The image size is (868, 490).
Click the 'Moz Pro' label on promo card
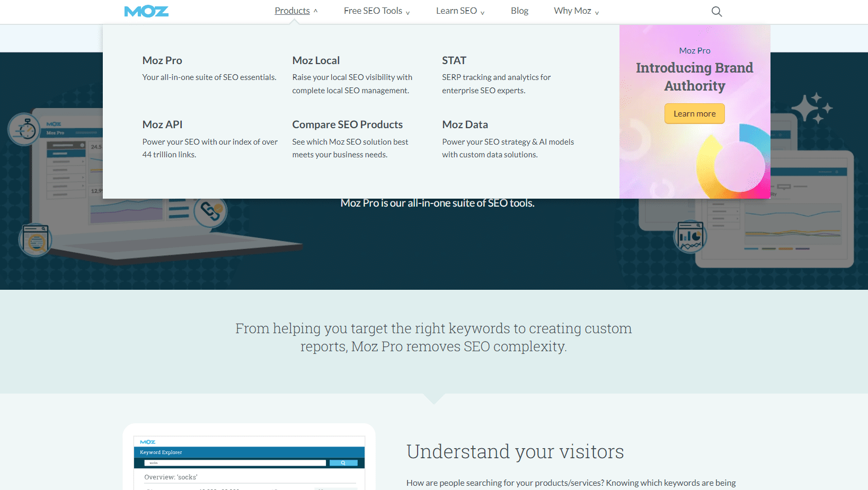point(695,50)
